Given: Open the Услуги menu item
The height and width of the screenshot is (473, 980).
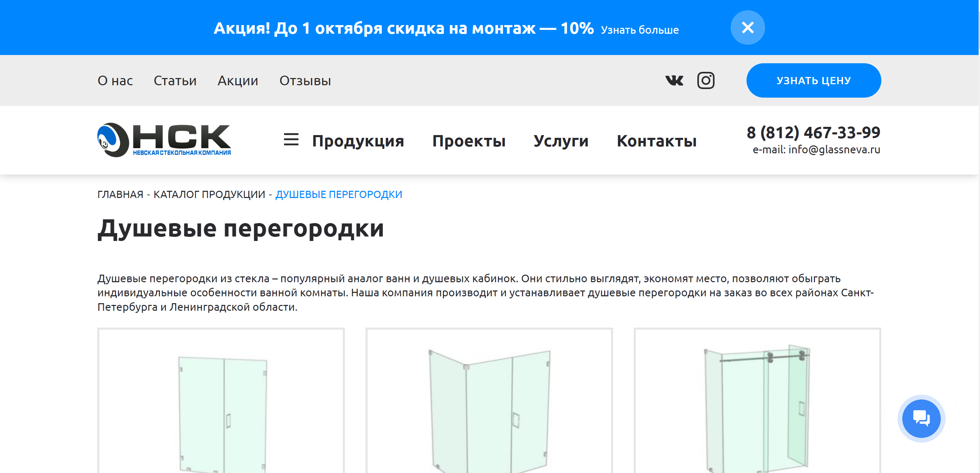Looking at the screenshot, I should coord(561,141).
